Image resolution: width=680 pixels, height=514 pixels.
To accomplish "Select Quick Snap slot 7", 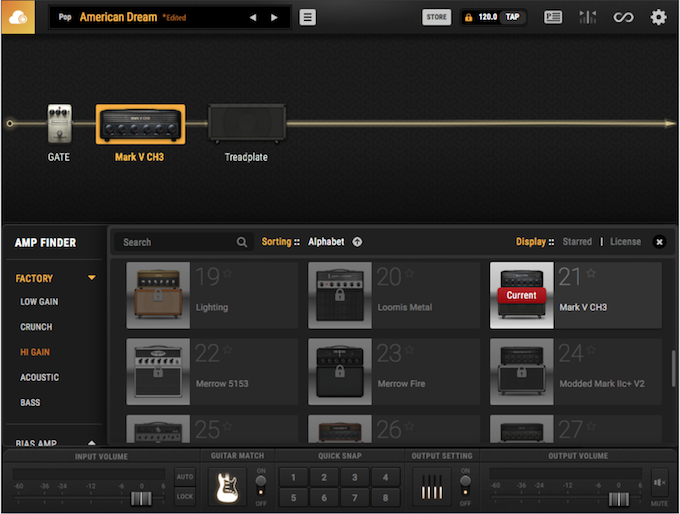I will [355, 498].
